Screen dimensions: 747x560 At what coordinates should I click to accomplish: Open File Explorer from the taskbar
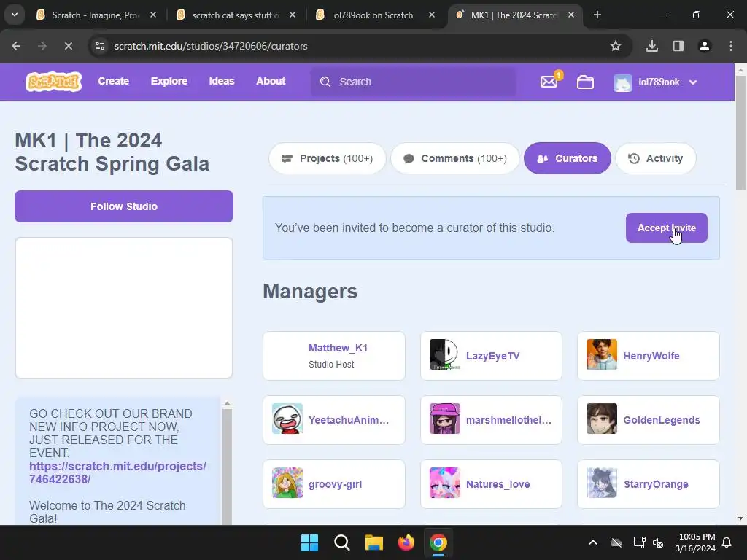(374, 542)
